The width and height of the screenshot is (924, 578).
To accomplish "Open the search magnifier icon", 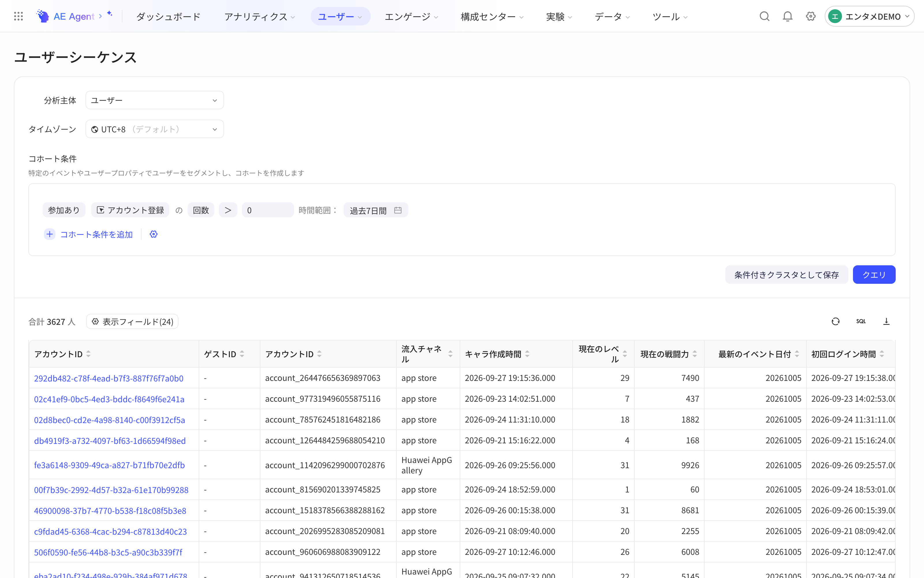I will (764, 16).
